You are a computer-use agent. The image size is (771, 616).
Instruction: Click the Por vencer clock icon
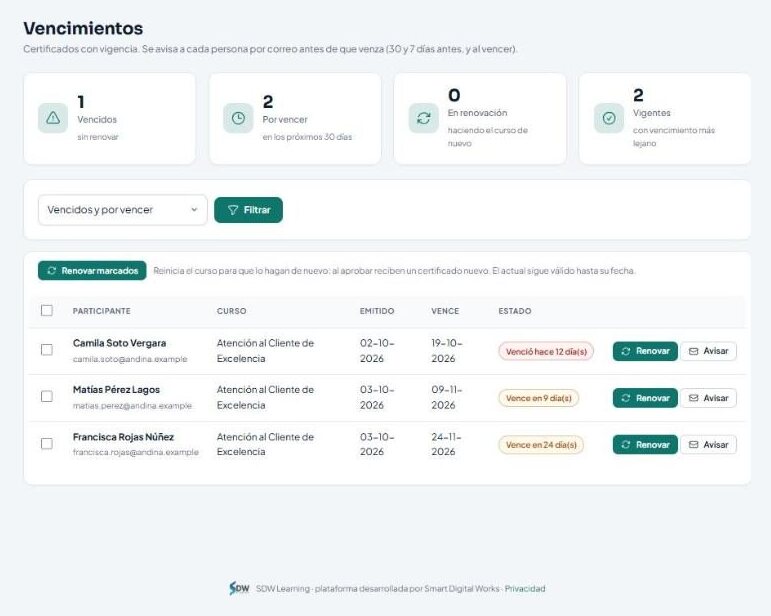click(x=238, y=118)
